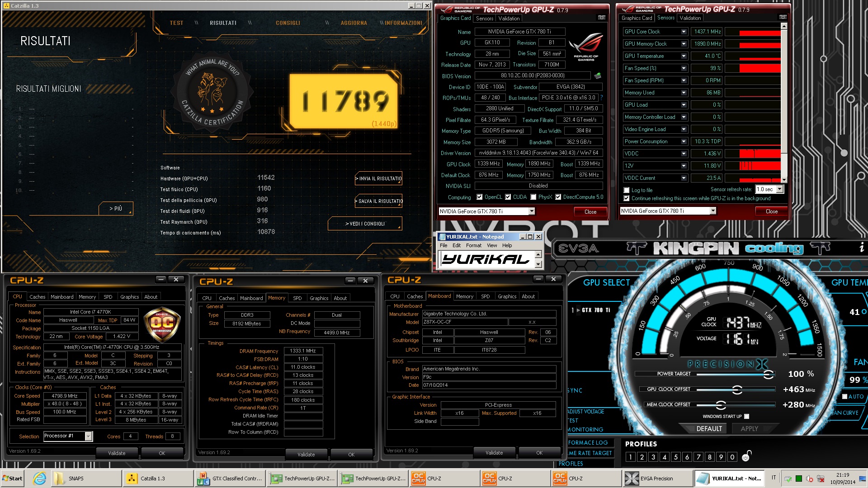Viewport: 868px width, 488px height.
Task: Open the GPU Core Clock sensor dropdown
Action: [x=684, y=32]
